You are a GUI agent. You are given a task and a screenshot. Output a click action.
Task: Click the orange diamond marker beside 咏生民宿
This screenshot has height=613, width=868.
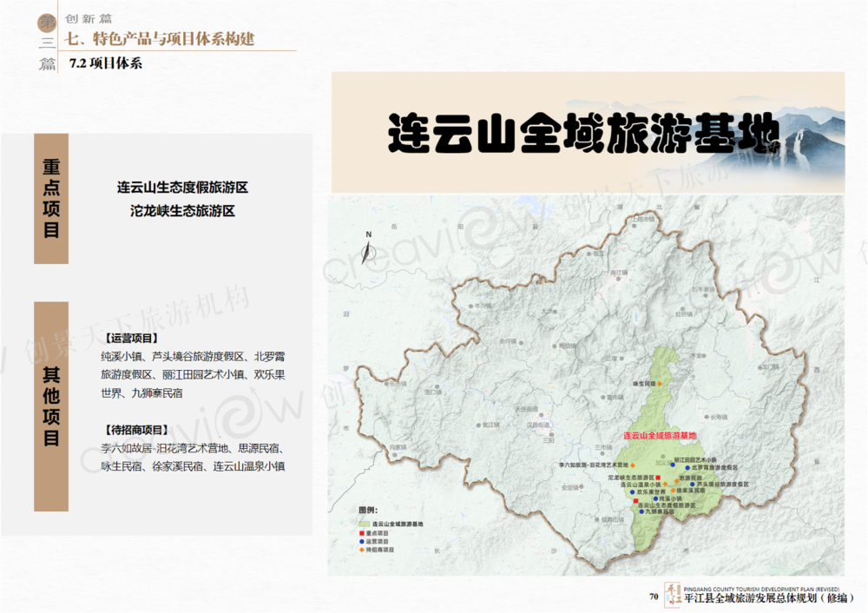(x=659, y=383)
